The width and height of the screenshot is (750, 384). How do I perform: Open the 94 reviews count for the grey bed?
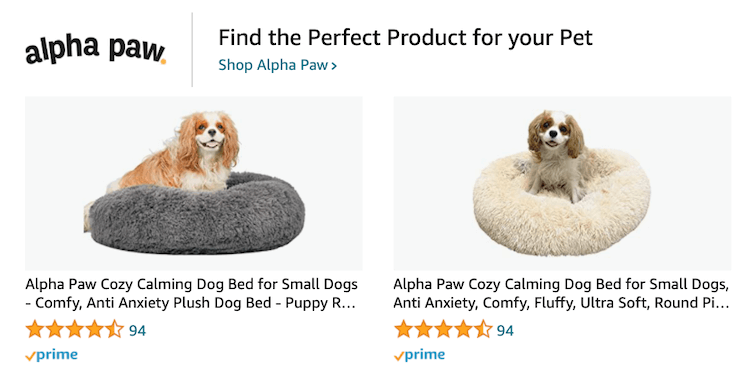[137, 330]
